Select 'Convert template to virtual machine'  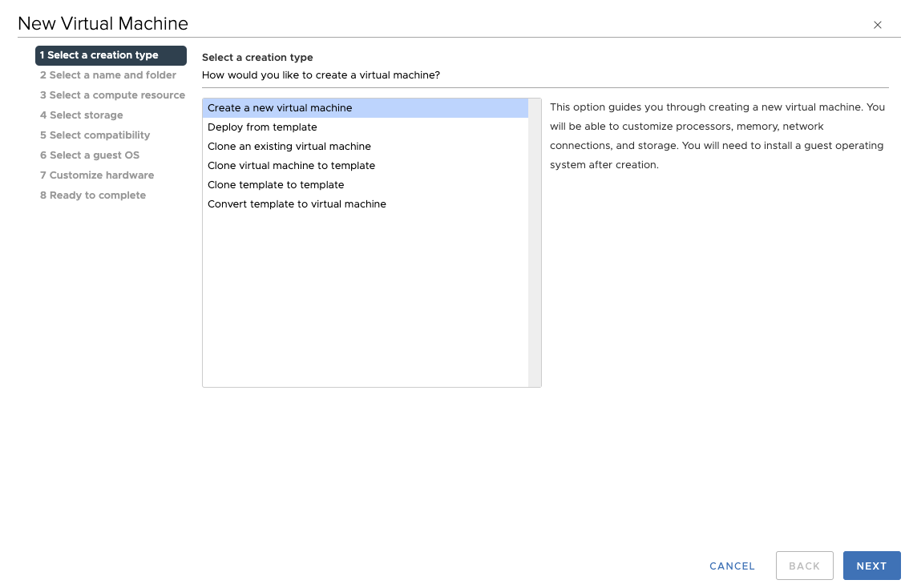[x=297, y=204]
